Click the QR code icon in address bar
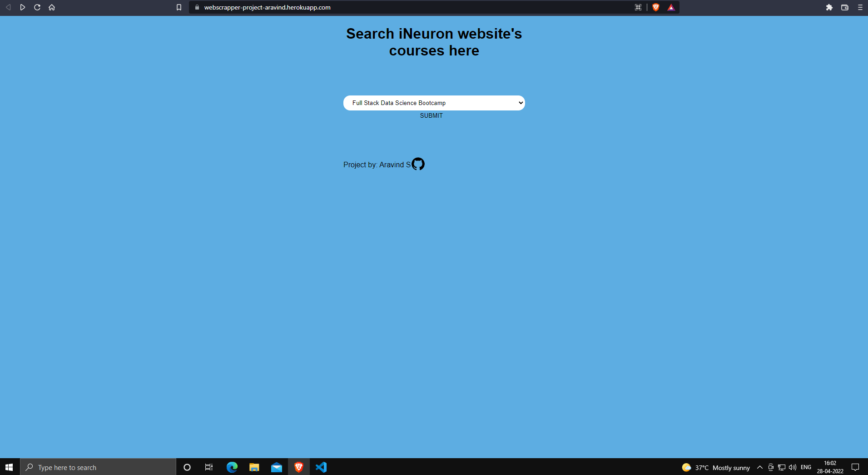 pos(638,7)
